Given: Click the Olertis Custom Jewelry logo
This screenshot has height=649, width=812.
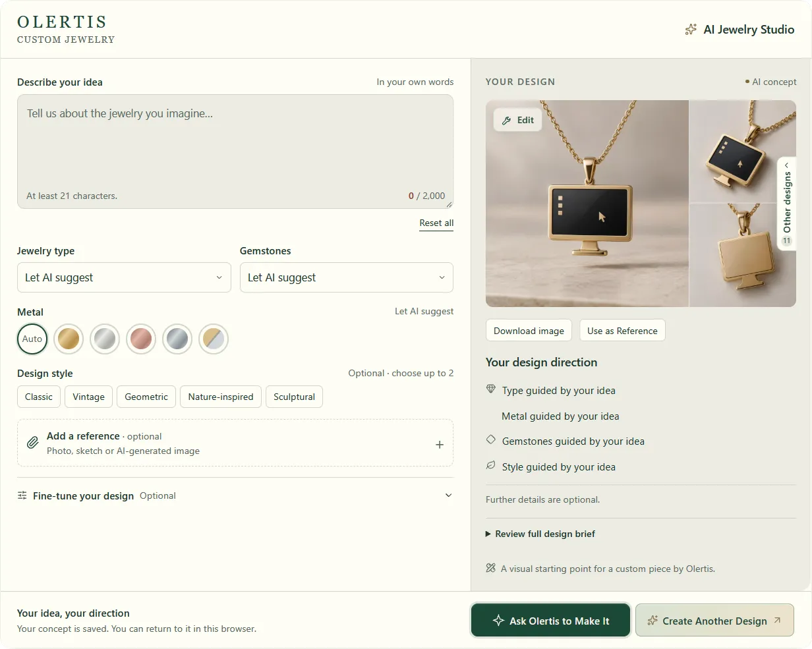Looking at the screenshot, I should (66, 30).
